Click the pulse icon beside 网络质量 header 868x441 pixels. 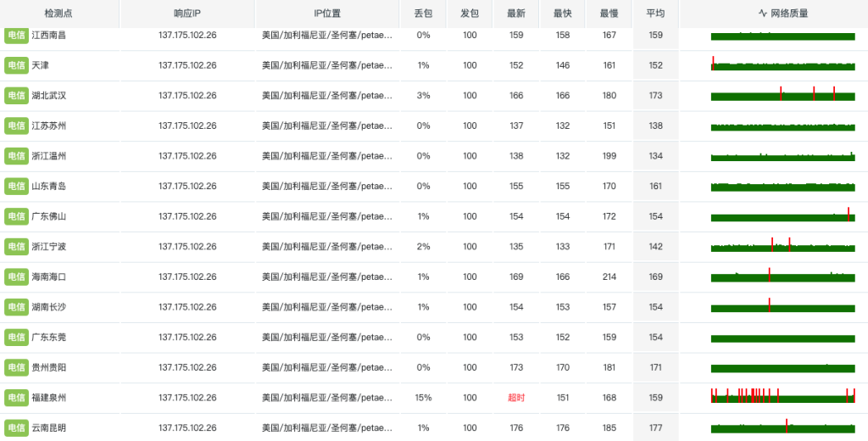(x=763, y=14)
